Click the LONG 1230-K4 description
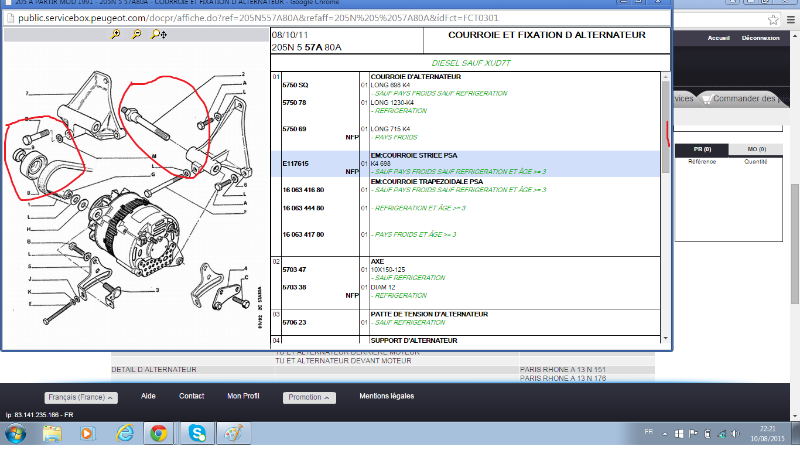Screen dimensions: 800x450 pos(392,103)
